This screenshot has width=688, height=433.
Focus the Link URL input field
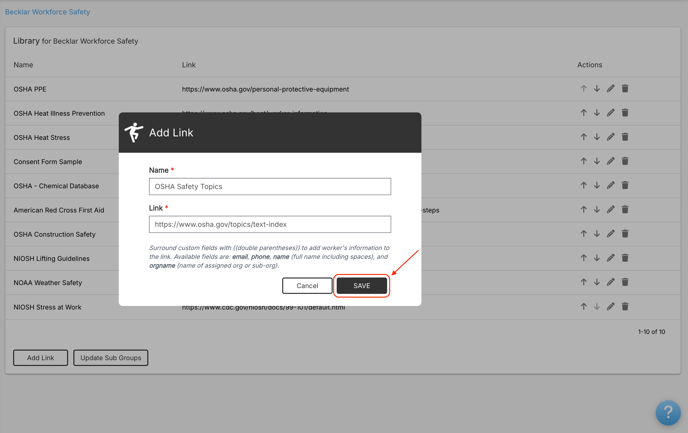[x=270, y=224]
